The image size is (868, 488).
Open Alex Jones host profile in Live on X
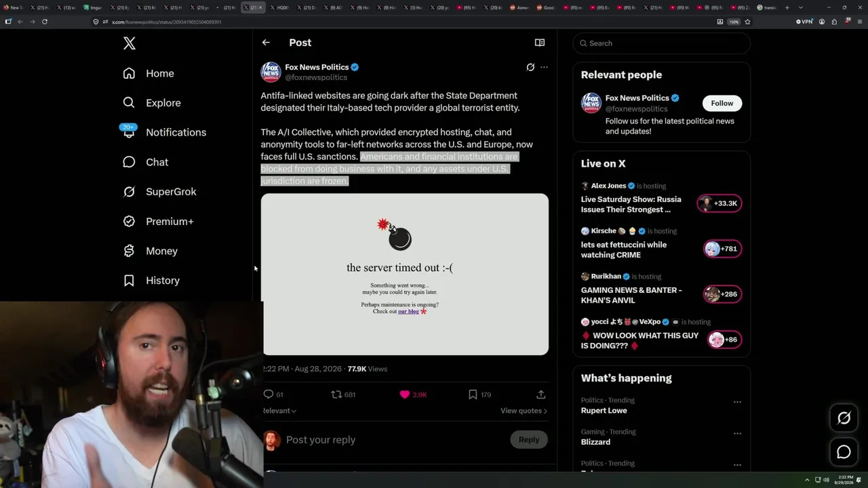(608, 186)
